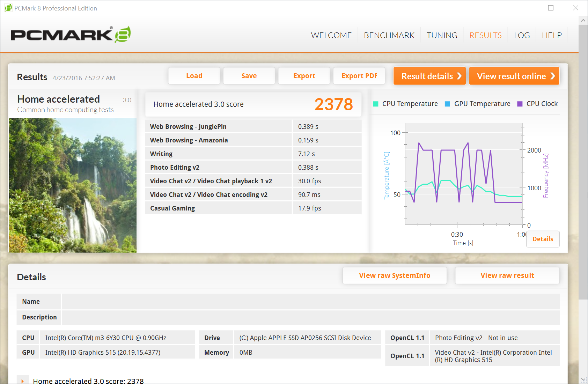The height and width of the screenshot is (384, 588).
Task: Click the 0MB memory value
Action: 246,352
